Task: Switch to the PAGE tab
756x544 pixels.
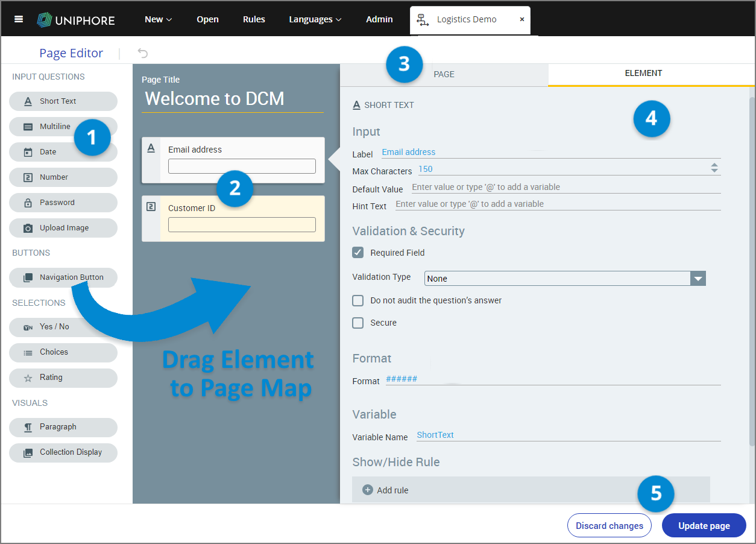Action: 444,74
